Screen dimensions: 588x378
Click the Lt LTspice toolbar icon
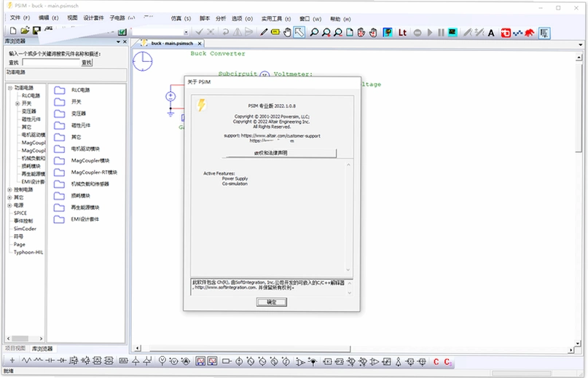click(x=402, y=33)
